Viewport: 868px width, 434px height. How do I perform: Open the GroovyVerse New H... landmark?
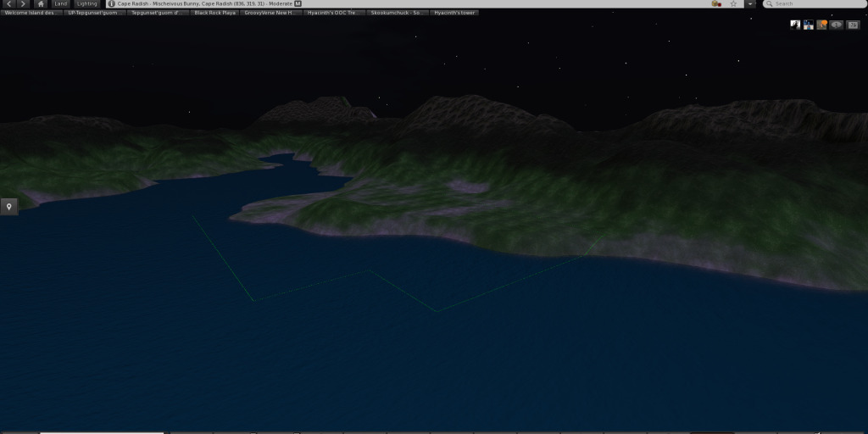click(x=270, y=14)
